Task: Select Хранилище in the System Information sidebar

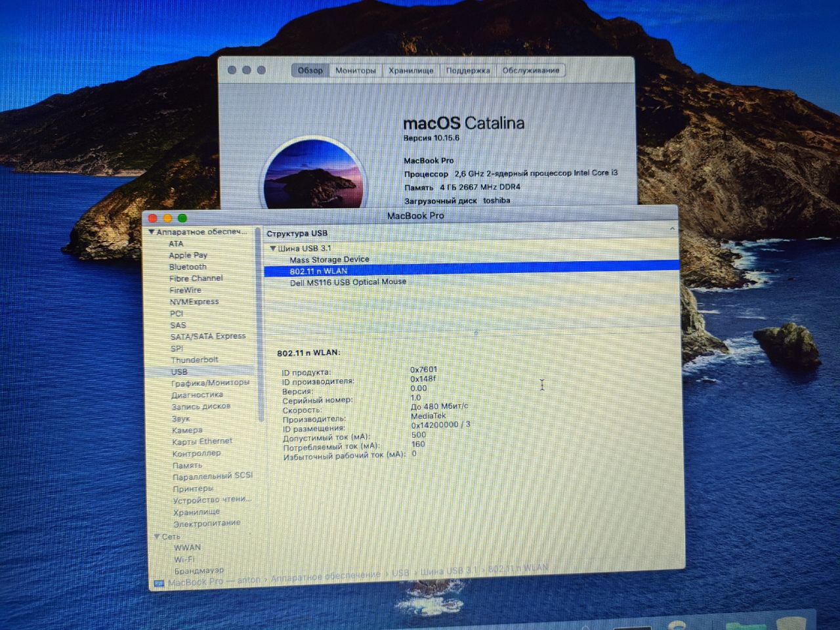Action: pos(196,512)
